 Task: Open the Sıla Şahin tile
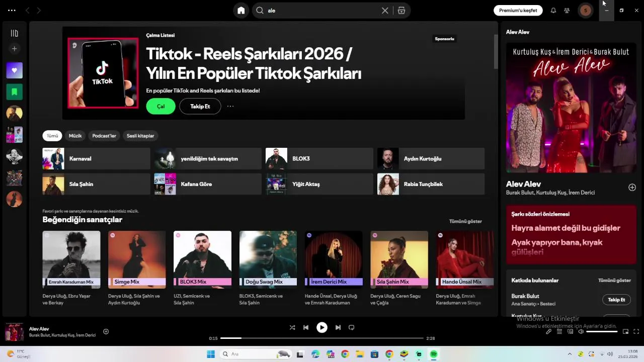96,184
